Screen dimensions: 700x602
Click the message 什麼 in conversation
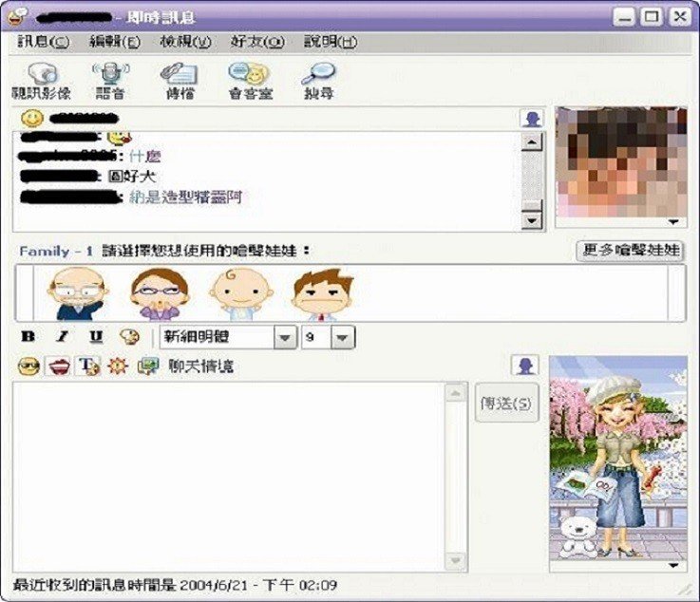[144, 156]
